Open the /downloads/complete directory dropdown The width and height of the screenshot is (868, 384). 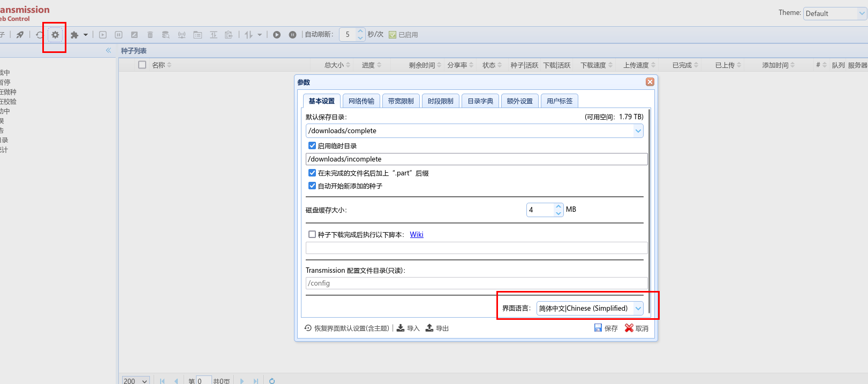click(x=638, y=130)
